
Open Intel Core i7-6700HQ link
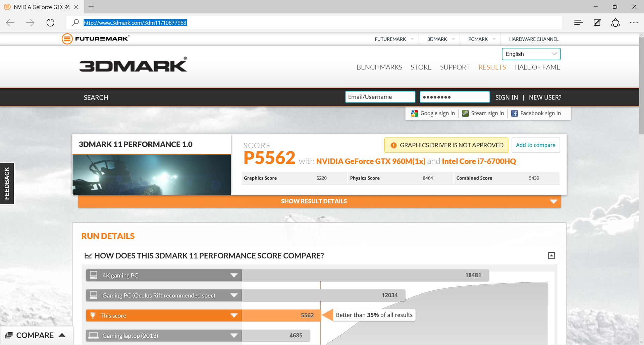click(x=479, y=161)
